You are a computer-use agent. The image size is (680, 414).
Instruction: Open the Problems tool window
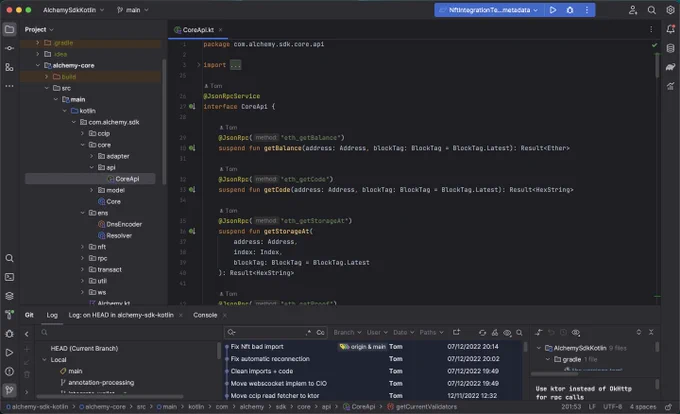[x=9, y=372]
